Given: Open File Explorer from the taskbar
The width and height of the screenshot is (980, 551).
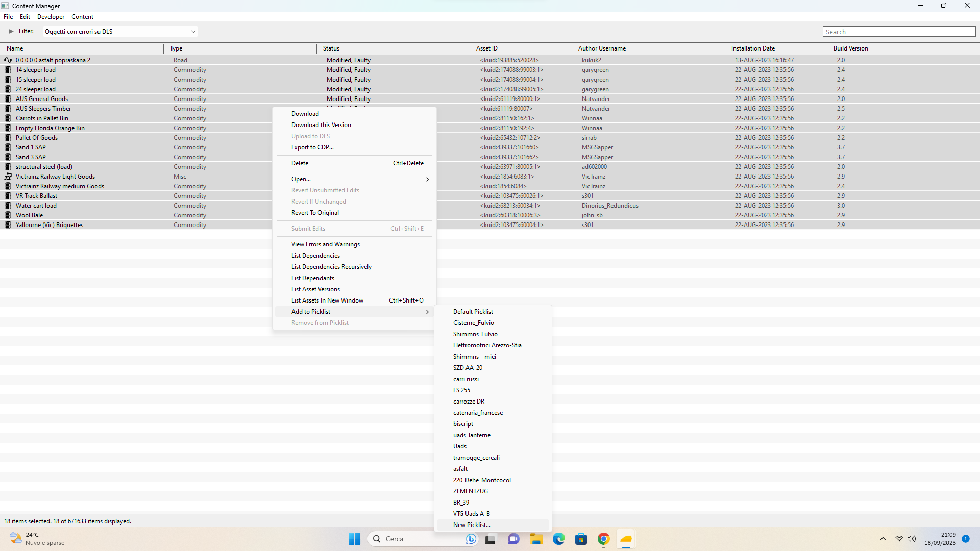Looking at the screenshot, I should [536, 539].
